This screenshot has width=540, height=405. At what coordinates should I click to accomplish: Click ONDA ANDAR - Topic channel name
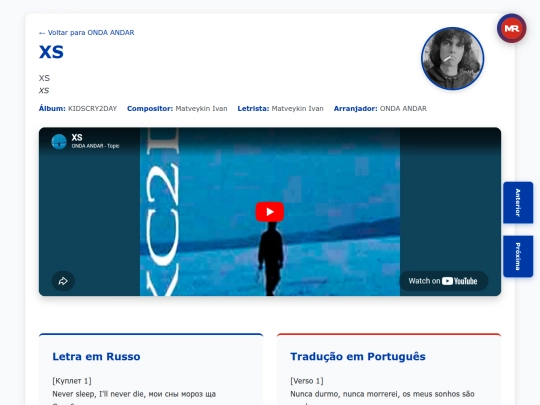pos(95,146)
